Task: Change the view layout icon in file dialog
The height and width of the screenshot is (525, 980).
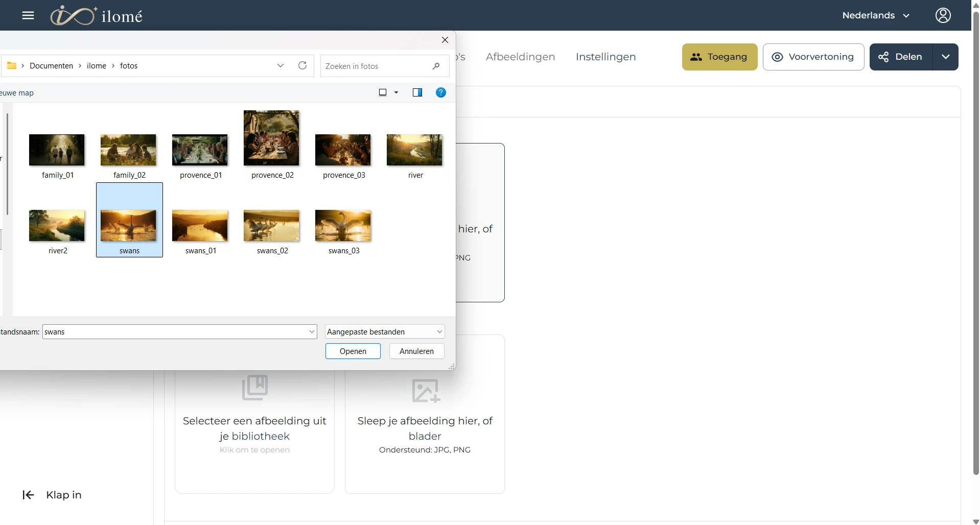Action: [x=383, y=92]
